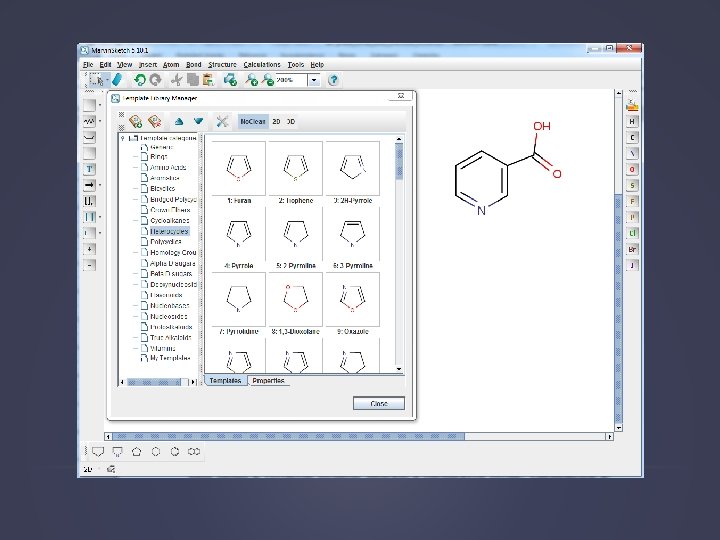
Task: Open the File menu
Action: click(x=88, y=65)
